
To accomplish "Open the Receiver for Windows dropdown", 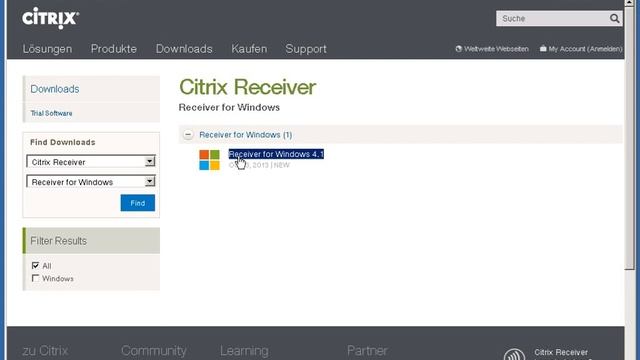I will coord(91,182).
